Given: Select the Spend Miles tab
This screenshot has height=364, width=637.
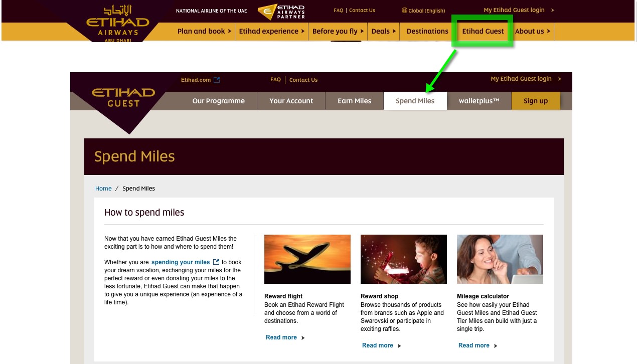Looking at the screenshot, I should tap(415, 101).
